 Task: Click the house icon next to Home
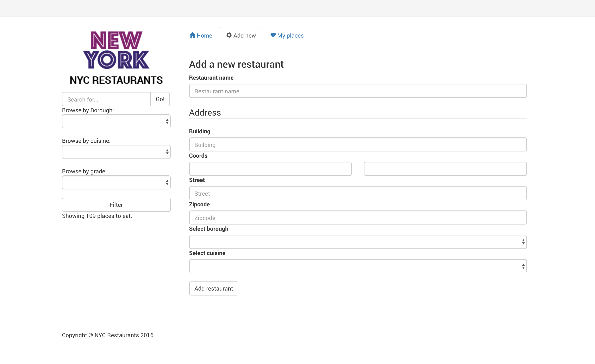click(x=192, y=35)
